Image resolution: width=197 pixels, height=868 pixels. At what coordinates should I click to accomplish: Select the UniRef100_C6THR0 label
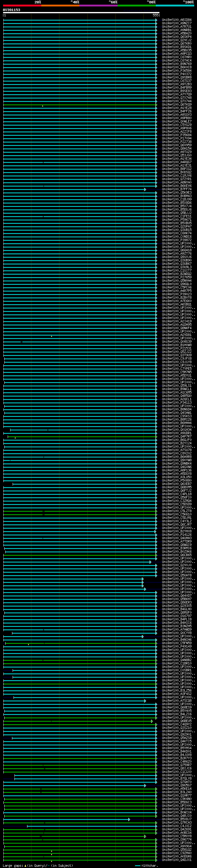tap(176, 57)
